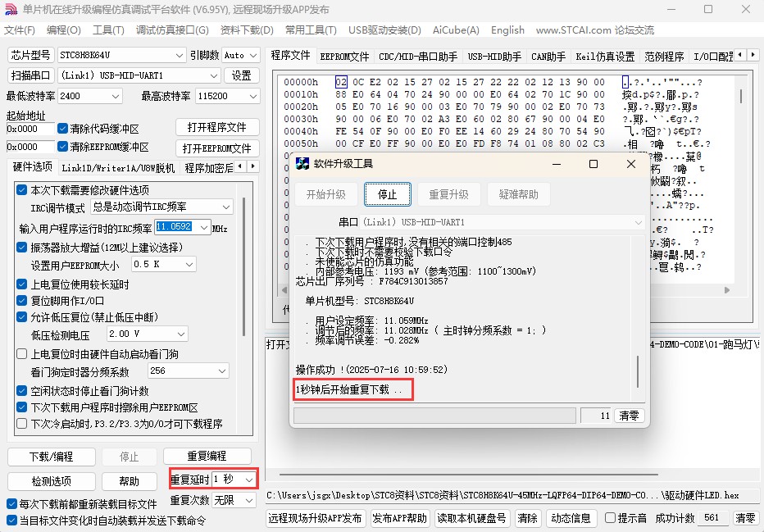Open the 调试仿真接口(G) menu
Viewport: 764px width, 532px height.
click(x=172, y=30)
